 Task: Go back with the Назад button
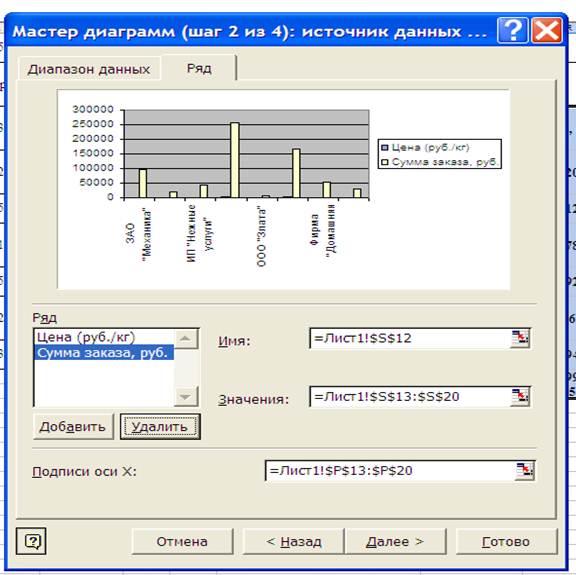294,542
